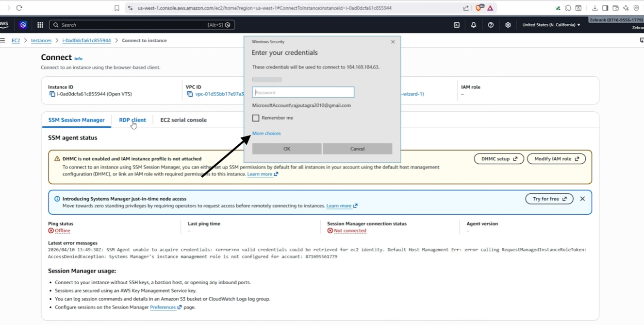Click the browser downloads icon
Viewport: 644px width, 325px height.
(x=594, y=8)
